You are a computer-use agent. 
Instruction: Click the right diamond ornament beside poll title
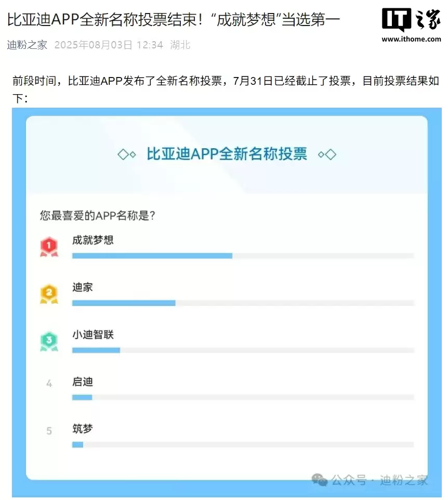click(327, 155)
